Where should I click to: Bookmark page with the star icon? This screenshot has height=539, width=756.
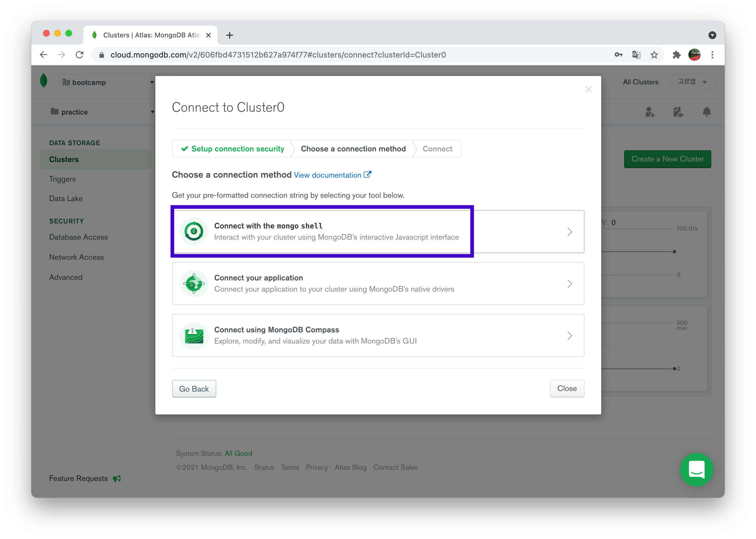pyautogui.click(x=654, y=55)
